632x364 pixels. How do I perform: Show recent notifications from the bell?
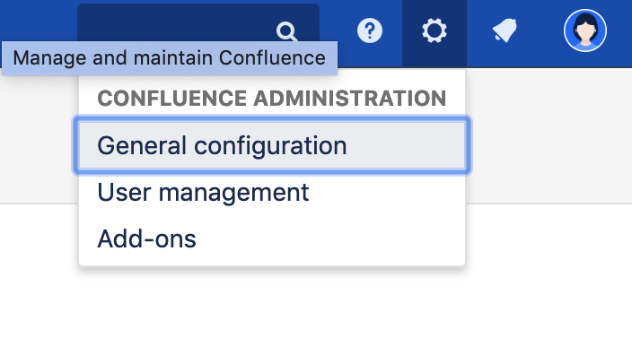[x=505, y=31]
